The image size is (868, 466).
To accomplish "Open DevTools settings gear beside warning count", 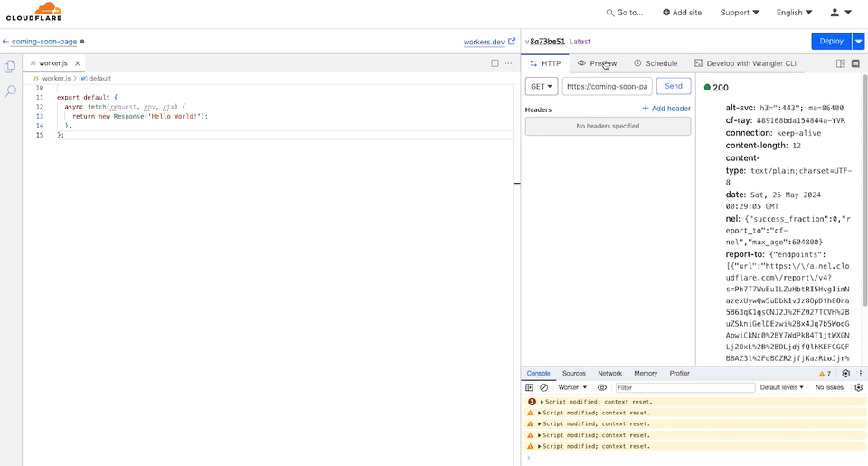I will point(846,374).
